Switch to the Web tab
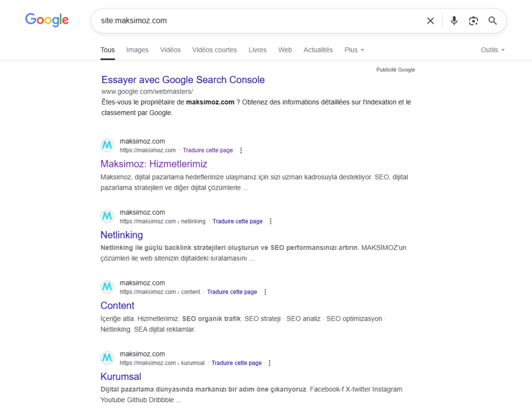This screenshot has width=532, height=408. (285, 50)
